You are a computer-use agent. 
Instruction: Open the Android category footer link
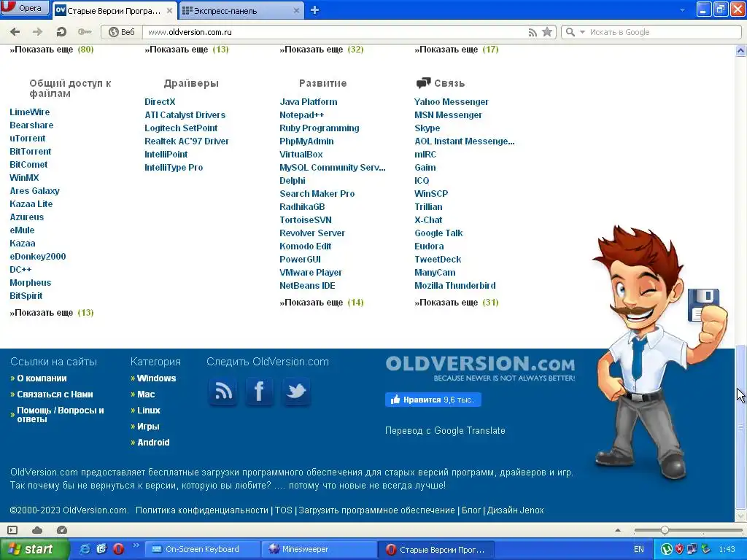153,443
